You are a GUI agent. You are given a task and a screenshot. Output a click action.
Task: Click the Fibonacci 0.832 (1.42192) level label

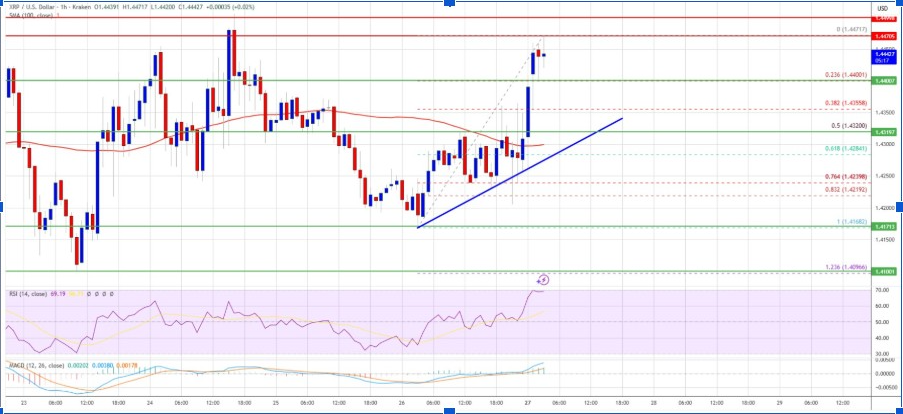click(x=844, y=189)
